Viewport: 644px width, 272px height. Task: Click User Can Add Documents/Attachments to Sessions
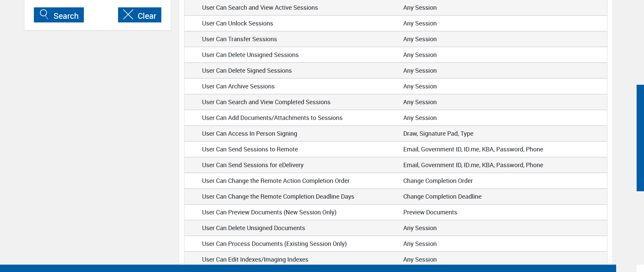(272, 118)
